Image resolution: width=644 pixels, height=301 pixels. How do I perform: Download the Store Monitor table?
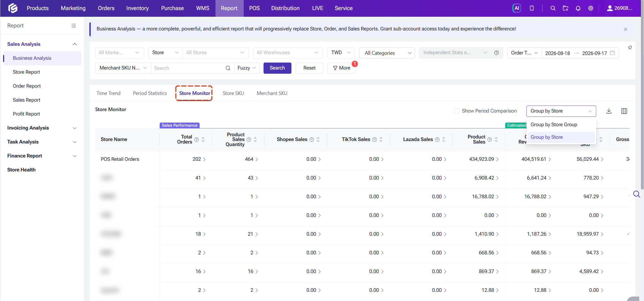click(609, 111)
